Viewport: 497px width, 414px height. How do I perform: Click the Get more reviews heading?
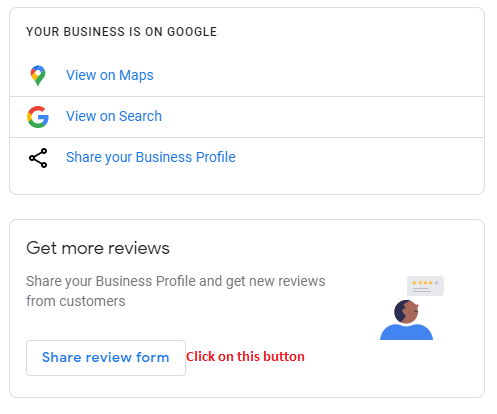tap(98, 248)
